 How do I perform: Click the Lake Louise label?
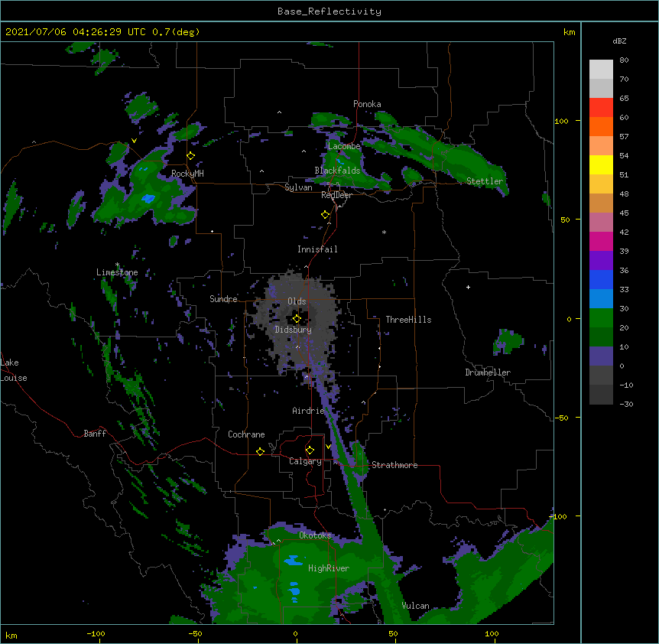pos(14,370)
